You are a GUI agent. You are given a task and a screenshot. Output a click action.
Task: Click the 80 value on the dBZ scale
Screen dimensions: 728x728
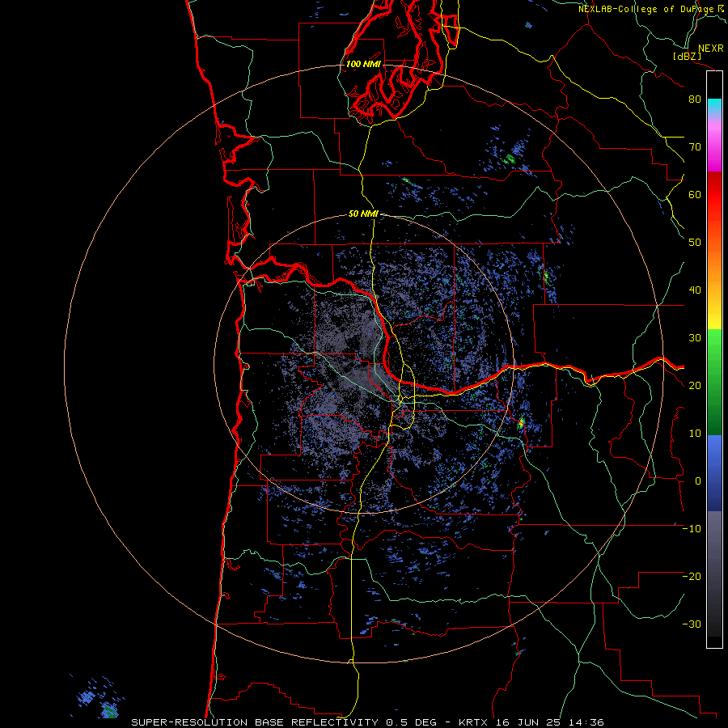[x=695, y=99]
